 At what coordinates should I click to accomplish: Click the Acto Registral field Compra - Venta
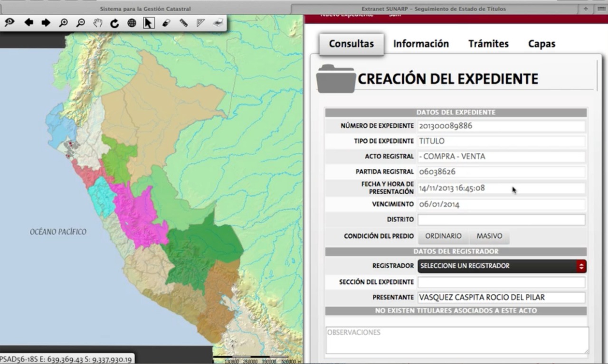point(501,157)
